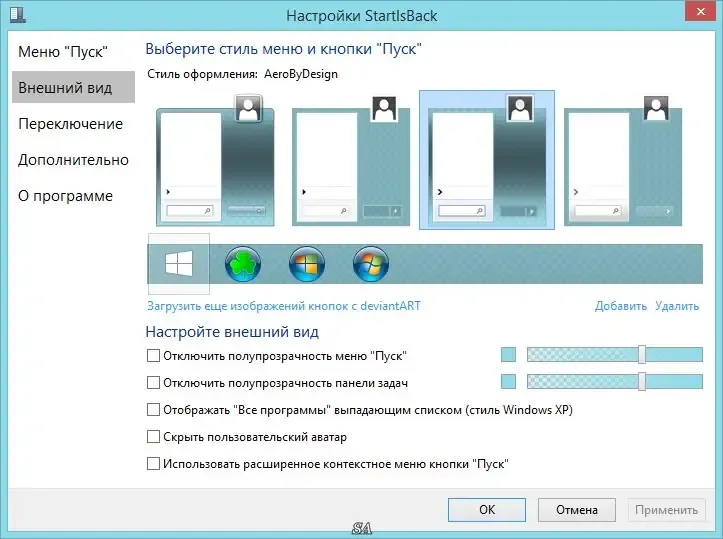Choose the fourth start menu style thumbnail
The width and height of the screenshot is (723, 539).
coord(623,160)
